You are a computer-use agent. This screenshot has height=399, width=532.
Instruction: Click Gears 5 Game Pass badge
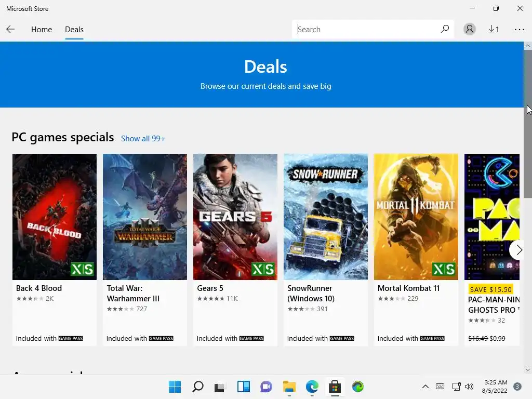pyautogui.click(x=251, y=338)
